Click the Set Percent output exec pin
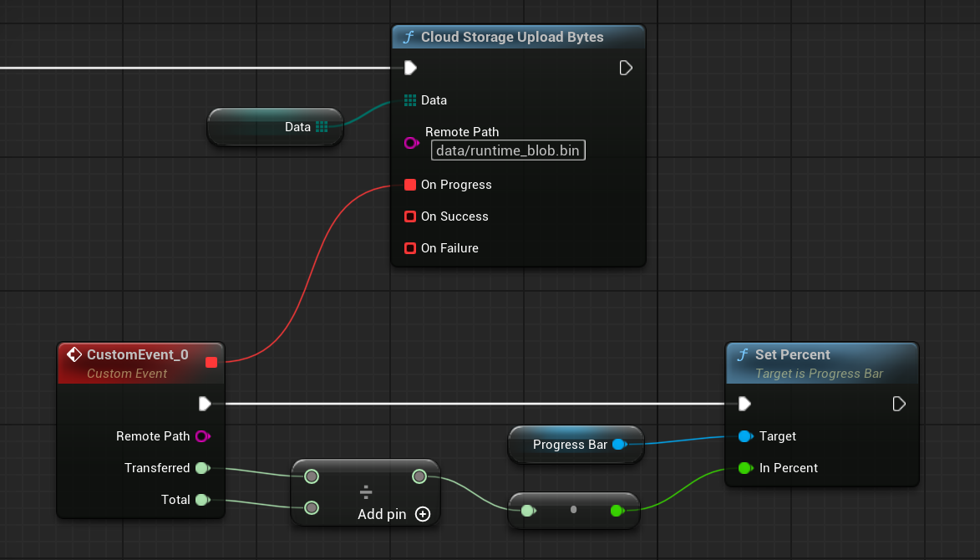980x560 pixels. [899, 405]
